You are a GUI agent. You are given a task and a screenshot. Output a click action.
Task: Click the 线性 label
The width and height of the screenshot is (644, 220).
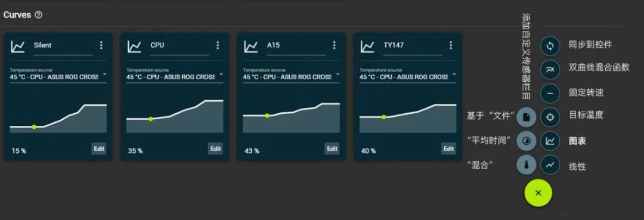pos(577,167)
